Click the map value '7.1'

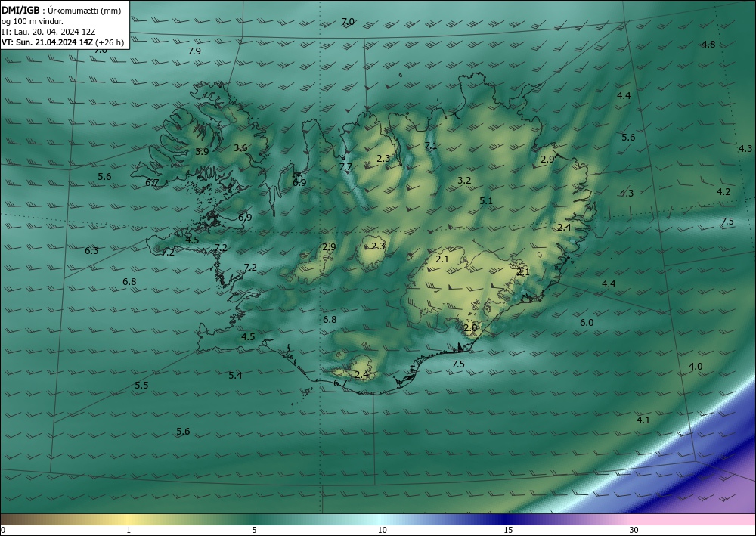click(x=431, y=146)
